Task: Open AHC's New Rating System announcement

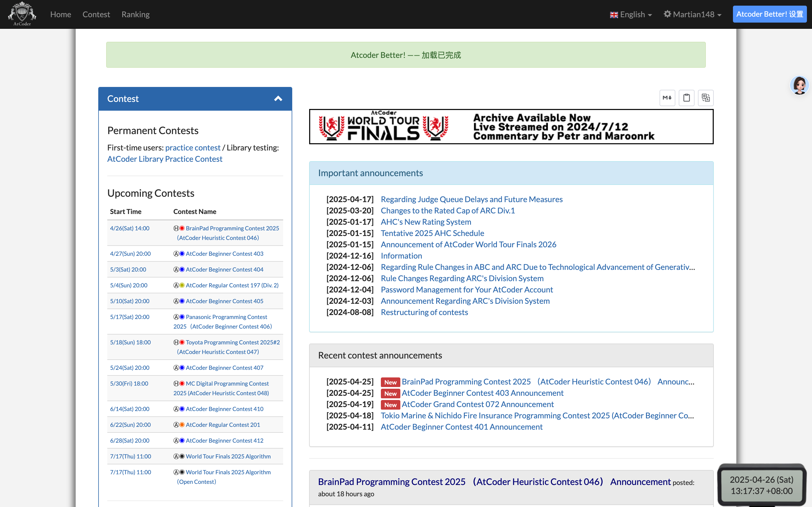Action: [x=426, y=222]
